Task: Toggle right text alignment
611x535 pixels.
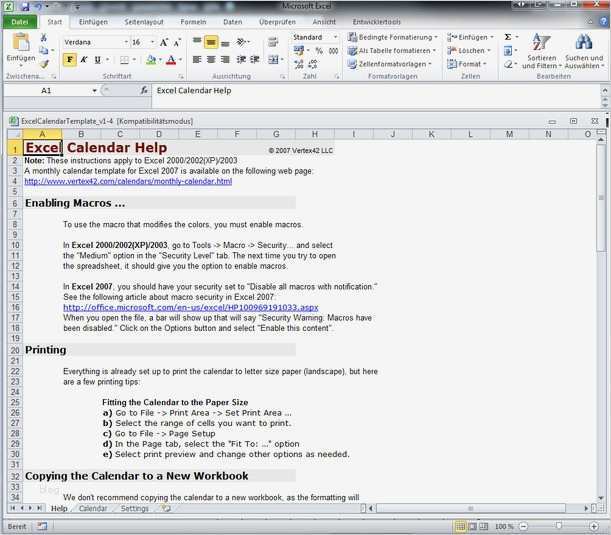Action: pyautogui.click(x=225, y=59)
